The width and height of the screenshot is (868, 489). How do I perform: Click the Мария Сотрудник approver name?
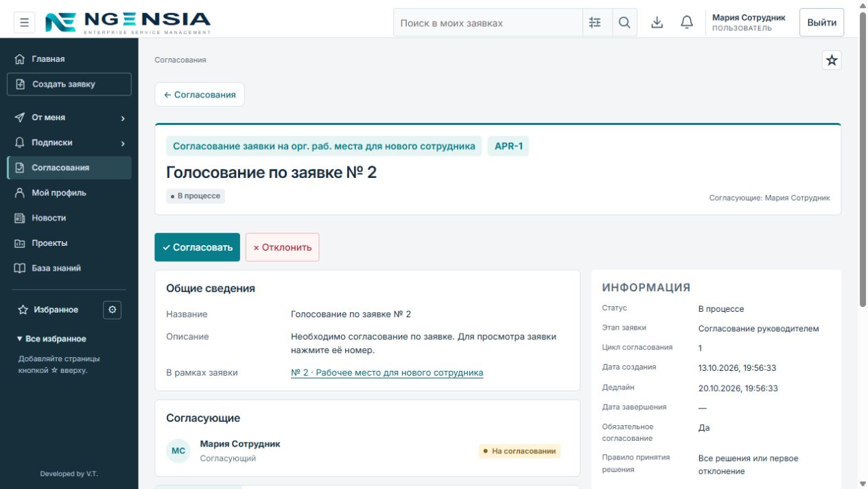pos(240,444)
